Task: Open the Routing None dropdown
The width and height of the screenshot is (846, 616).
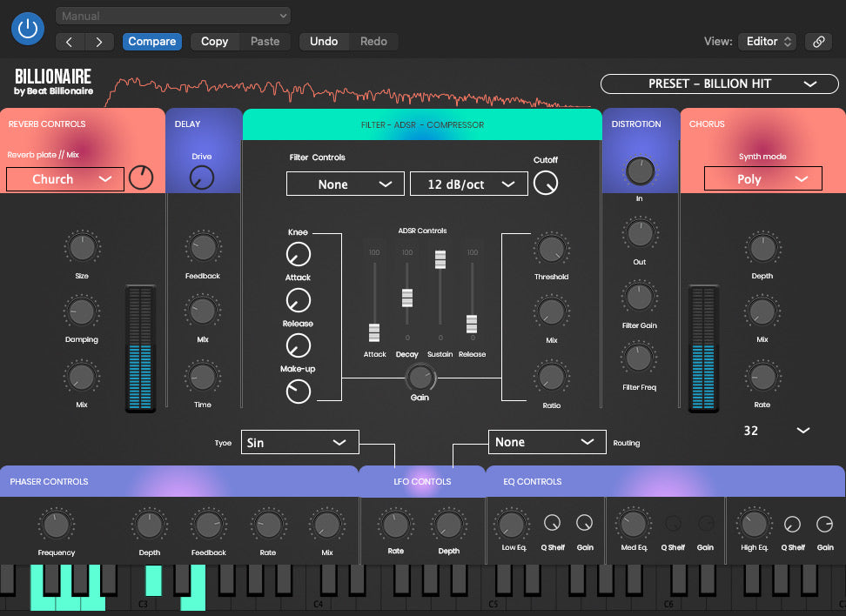Action: [x=547, y=442]
